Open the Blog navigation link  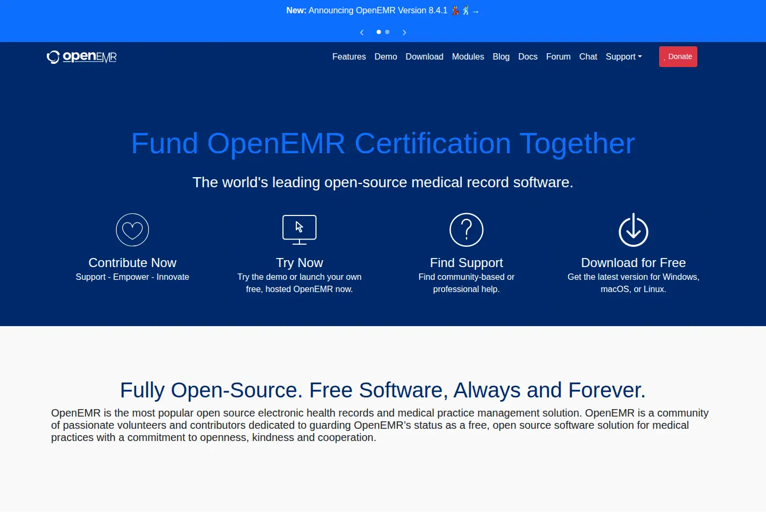pyautogui.click(x=501, y=57)
